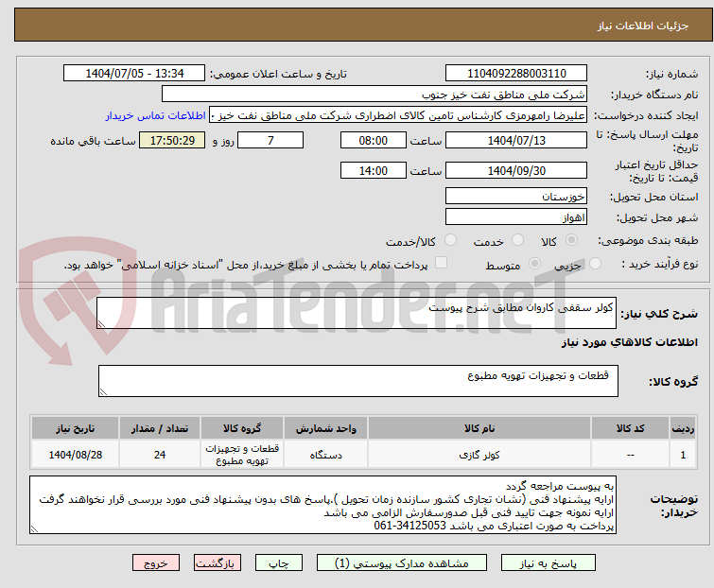Select the جزیی purchase type radio
This screenshot has height=588, width=714.
click(x=595, y=264)
